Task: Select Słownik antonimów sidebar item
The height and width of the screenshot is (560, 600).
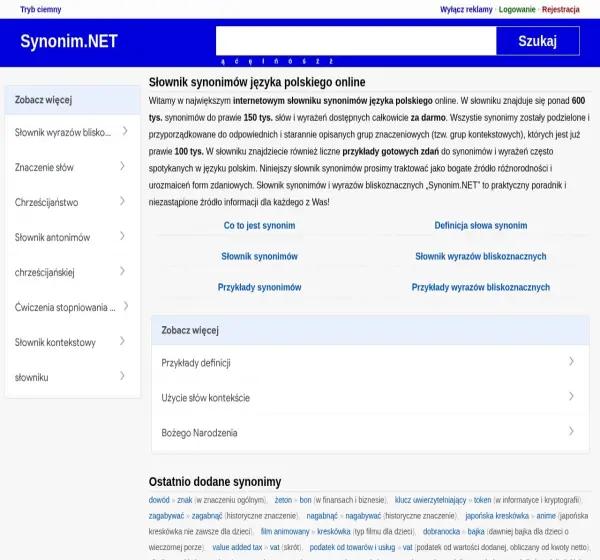Action: coord(73,237)
